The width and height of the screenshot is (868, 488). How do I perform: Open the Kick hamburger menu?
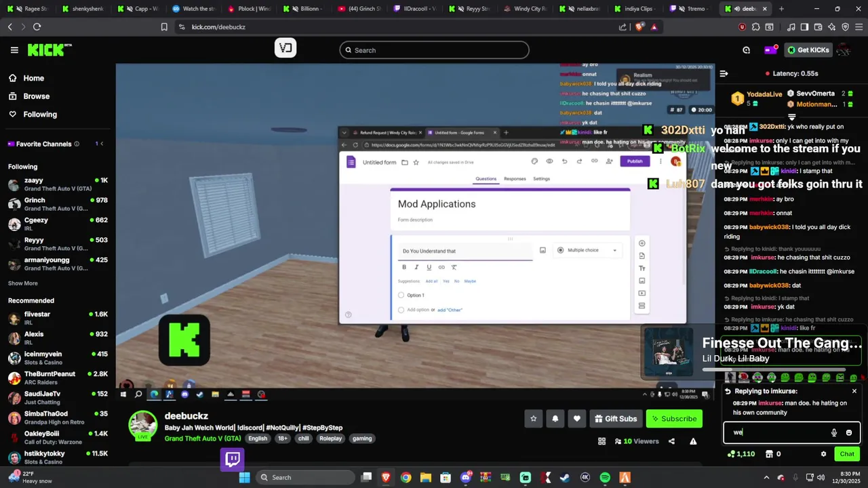tap(14, 50)
